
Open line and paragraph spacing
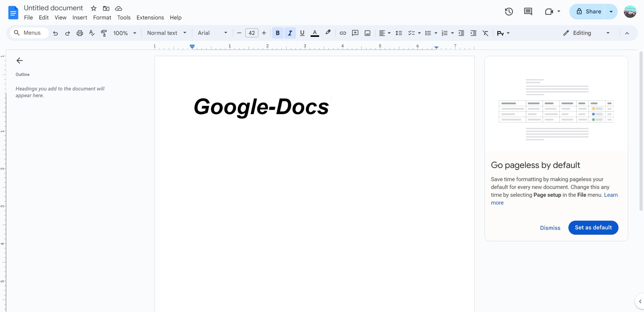tap(399, 33)
